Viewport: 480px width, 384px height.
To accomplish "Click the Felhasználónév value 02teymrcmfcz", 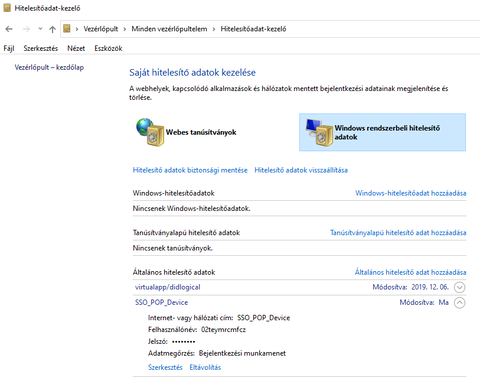I will [x=223, y=330].
